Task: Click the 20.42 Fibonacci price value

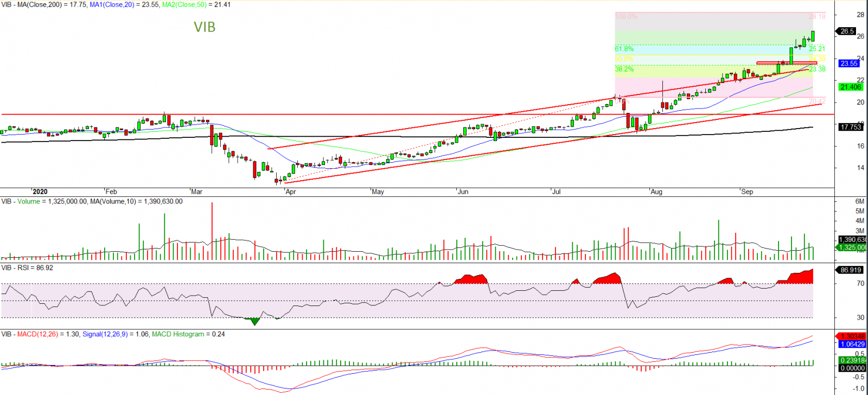Action: pos(817,101)
